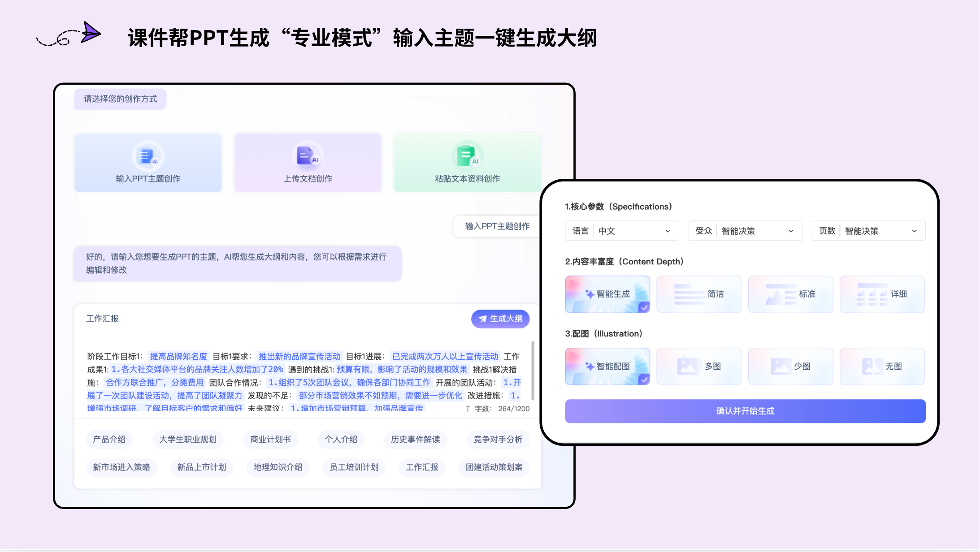
Task: Select the 详细 content depth option
Action: [882, 294]
